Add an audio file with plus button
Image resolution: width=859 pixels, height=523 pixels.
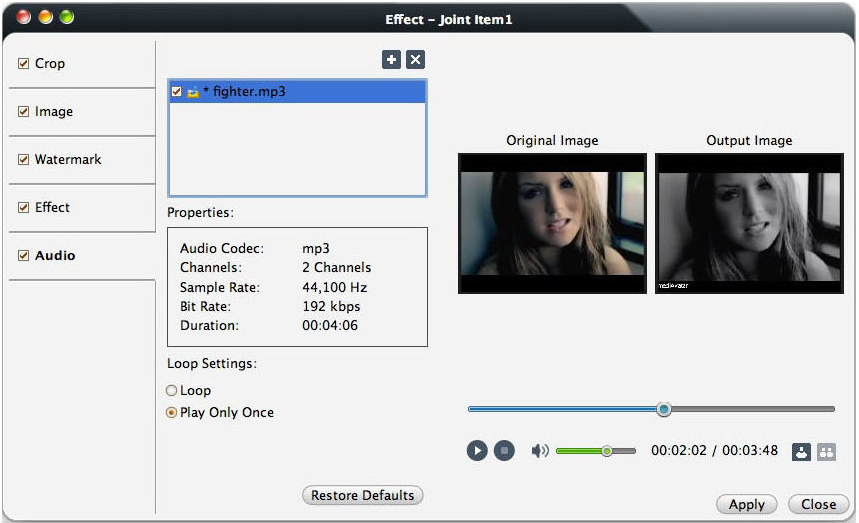point(391,60)
